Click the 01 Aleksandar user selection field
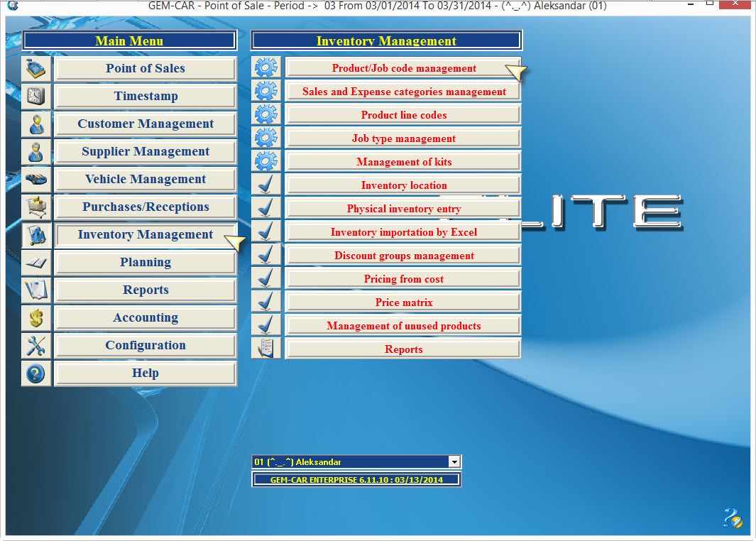Viewport: 756px width, 541px height. (356, 462)
